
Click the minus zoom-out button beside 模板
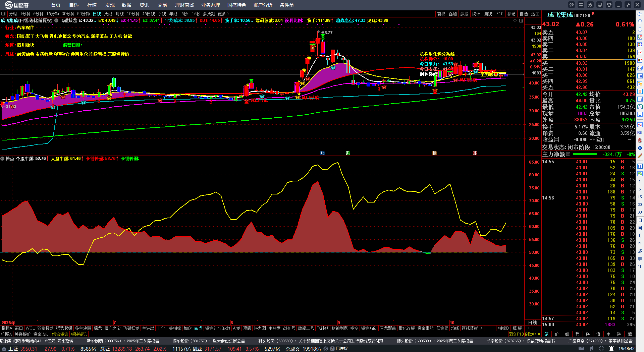click(537, 328)
